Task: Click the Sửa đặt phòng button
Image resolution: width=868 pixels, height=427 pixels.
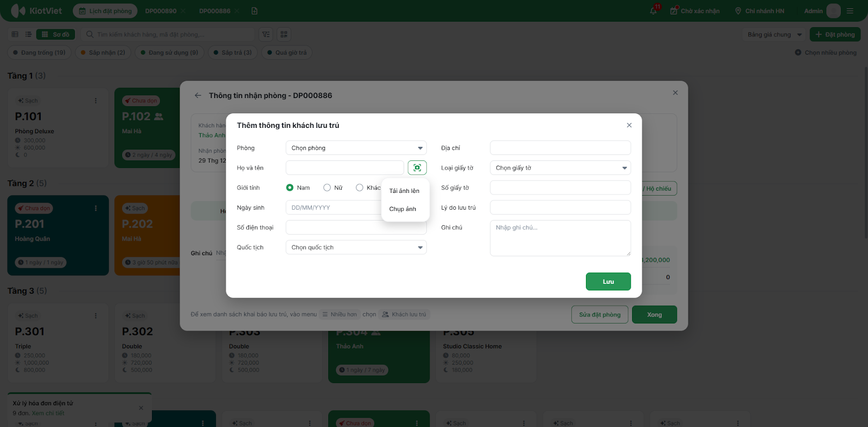Action: [x=599, y=315]
